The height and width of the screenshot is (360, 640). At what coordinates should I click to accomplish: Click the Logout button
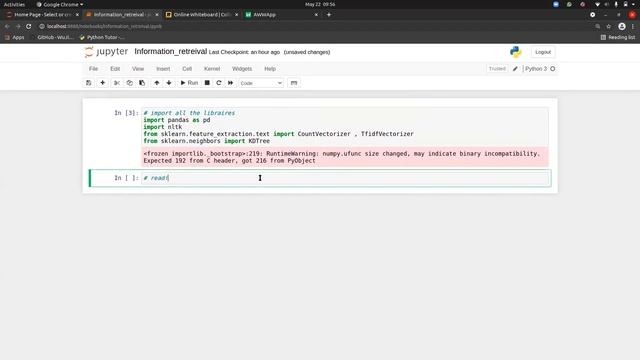click(x=543, y=52)
